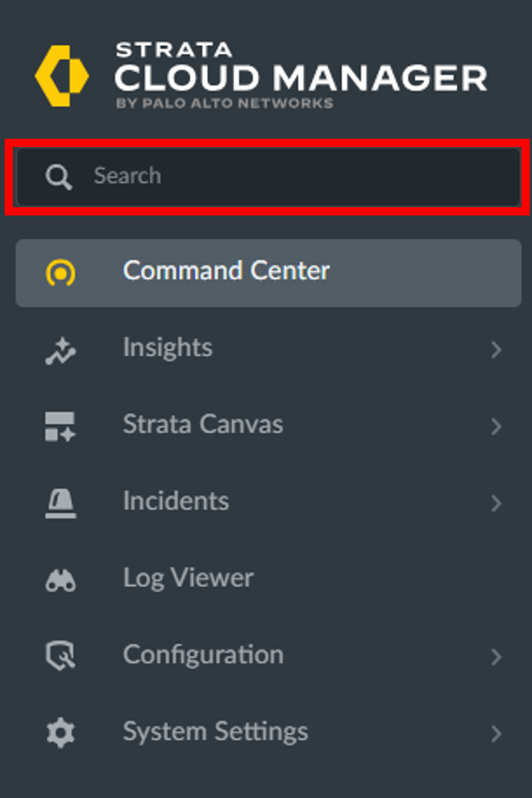Click the Cloud Manager title text
This screenshot has width=532, height=798.
tap(301, 78)
